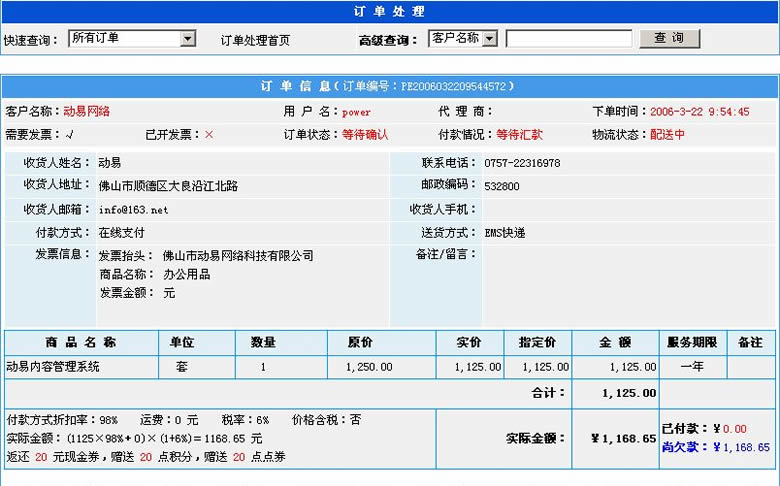Click the logistics status 配送中
This screenshot has height=486, width=780.
tap(667, 134)
